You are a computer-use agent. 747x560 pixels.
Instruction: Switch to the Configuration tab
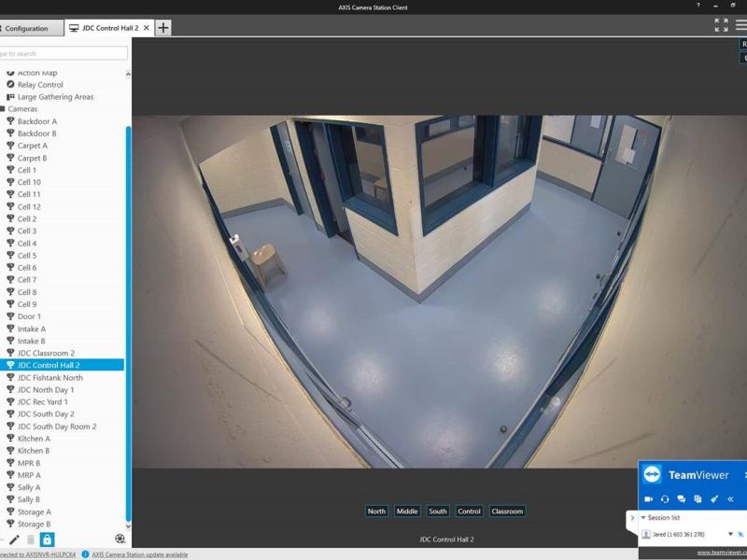(x=28, y=28)
